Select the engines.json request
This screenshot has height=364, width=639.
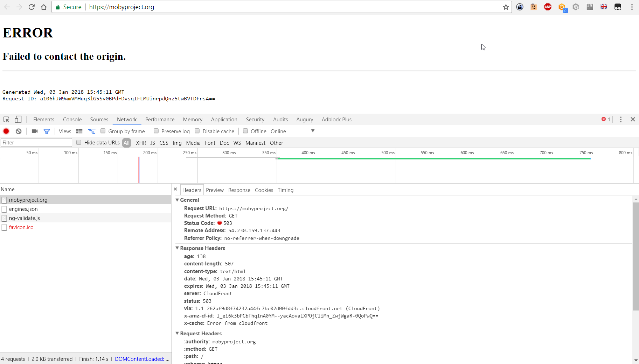click(x=85, y=209)
